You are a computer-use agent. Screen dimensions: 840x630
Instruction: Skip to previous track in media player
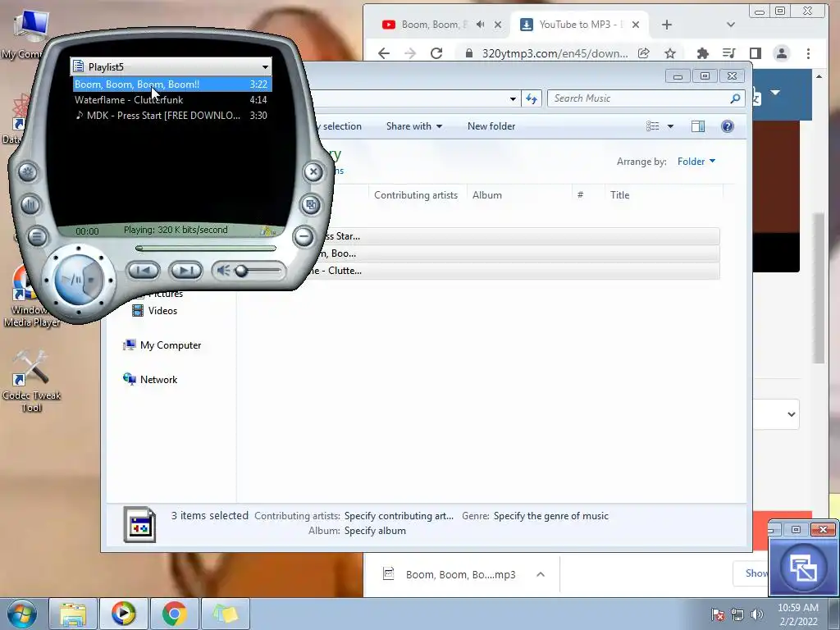(144, 271)
